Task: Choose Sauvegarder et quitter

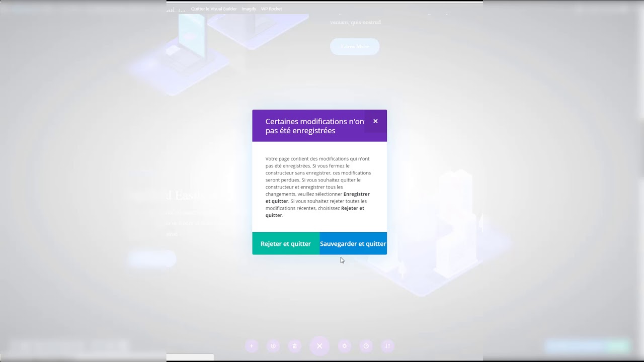Action: pos(353,244)
